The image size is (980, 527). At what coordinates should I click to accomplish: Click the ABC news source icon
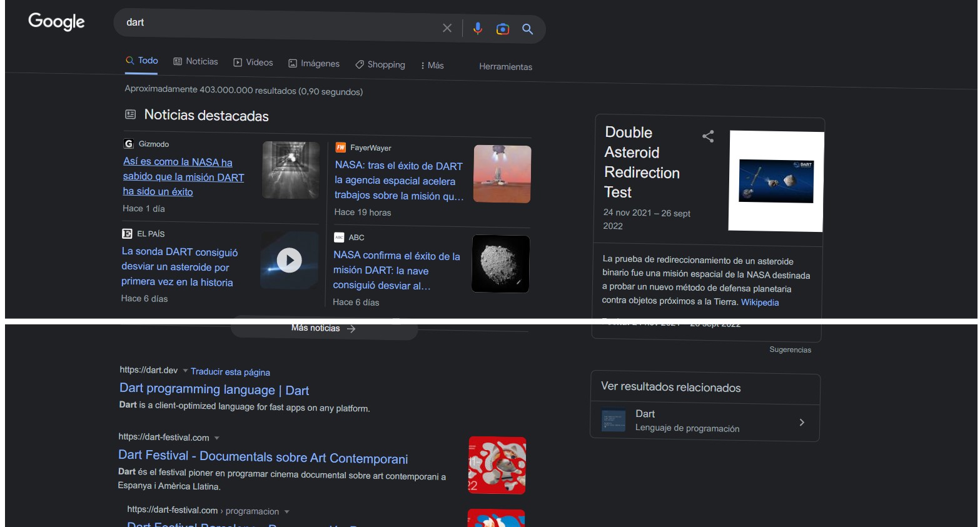click(340, 237)
